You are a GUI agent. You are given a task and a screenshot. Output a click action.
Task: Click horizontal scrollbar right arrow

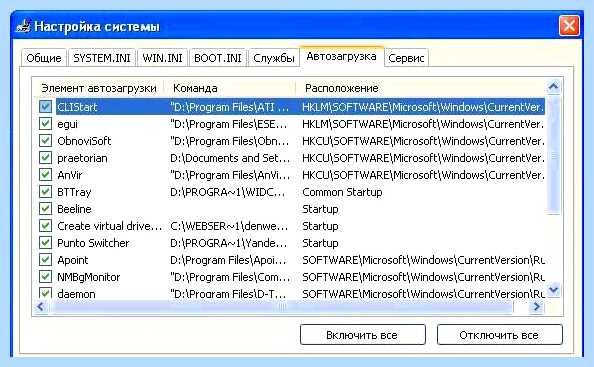click(x=537, y=306)
